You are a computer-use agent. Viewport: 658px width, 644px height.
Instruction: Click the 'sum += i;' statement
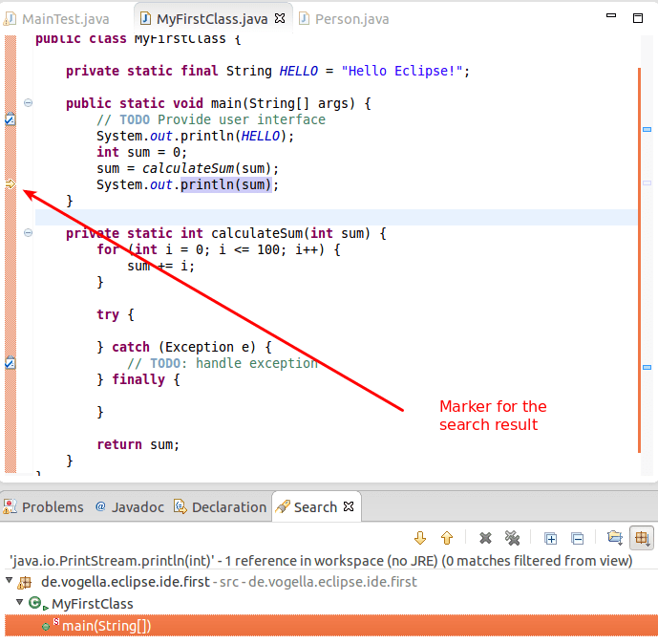160,266
